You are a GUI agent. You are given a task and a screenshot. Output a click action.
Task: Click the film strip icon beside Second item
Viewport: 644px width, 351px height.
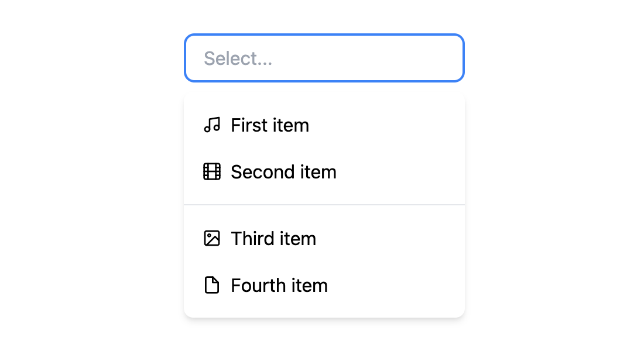click(212, 171)
